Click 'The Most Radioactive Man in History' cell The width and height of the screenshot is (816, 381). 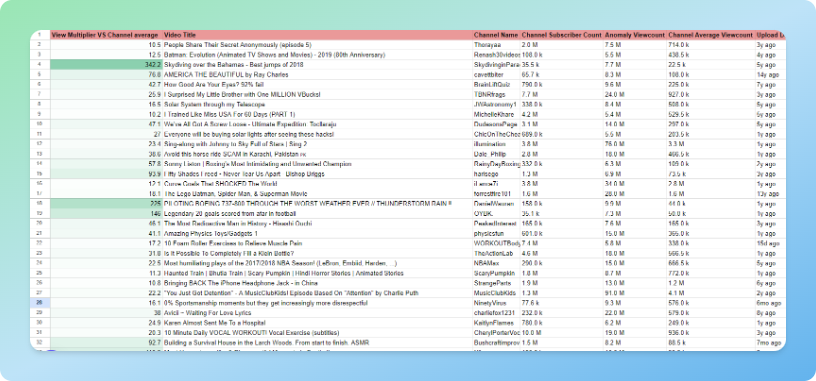pyautogui.click(x=317, y=223)
